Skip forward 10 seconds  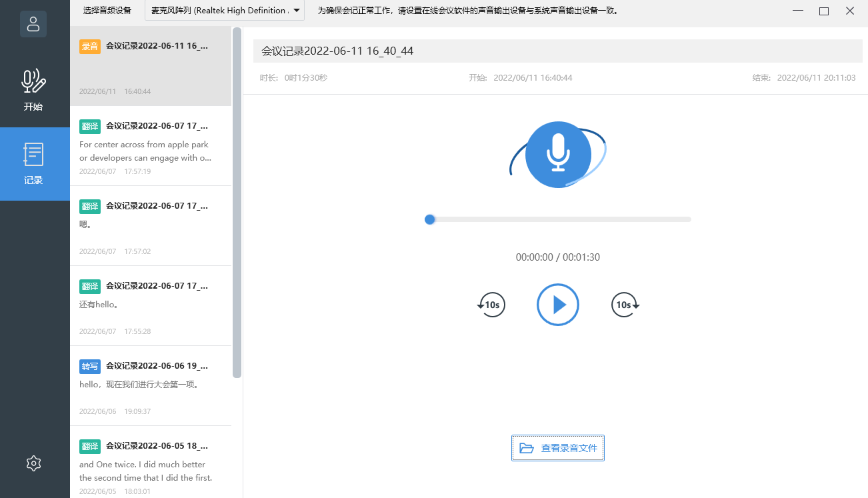(625, 305)
